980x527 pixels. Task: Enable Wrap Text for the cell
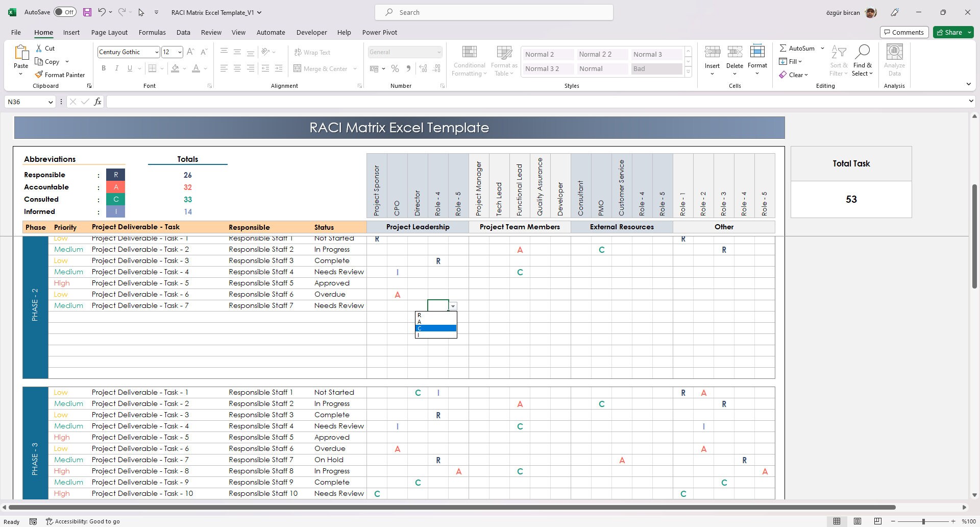point(312,52)
